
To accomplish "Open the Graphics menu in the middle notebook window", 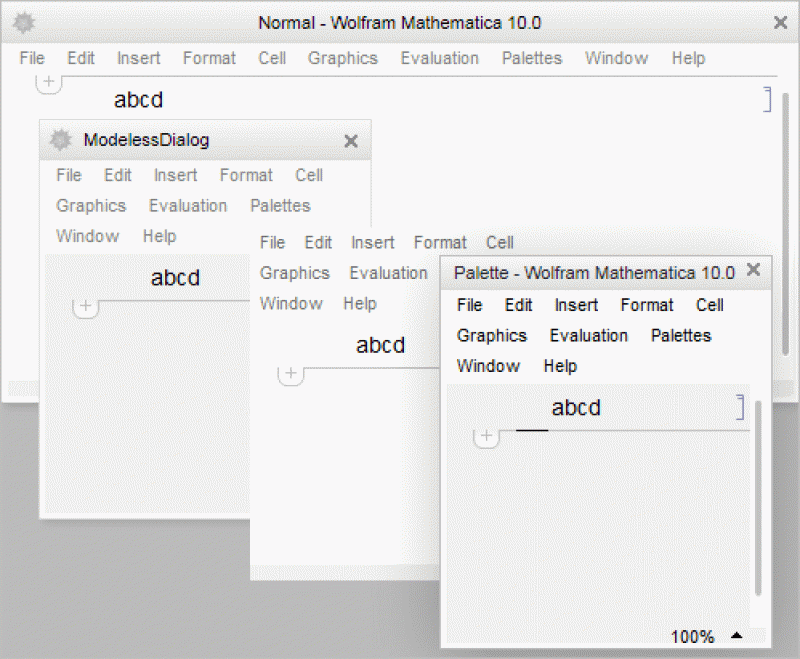I will 294,272.
